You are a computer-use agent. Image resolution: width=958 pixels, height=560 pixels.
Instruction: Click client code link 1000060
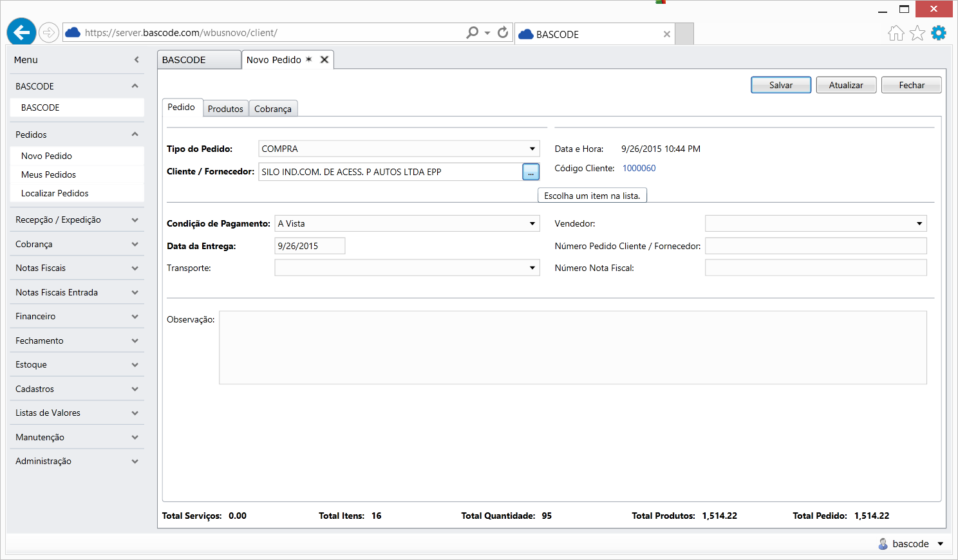point(639,168)
